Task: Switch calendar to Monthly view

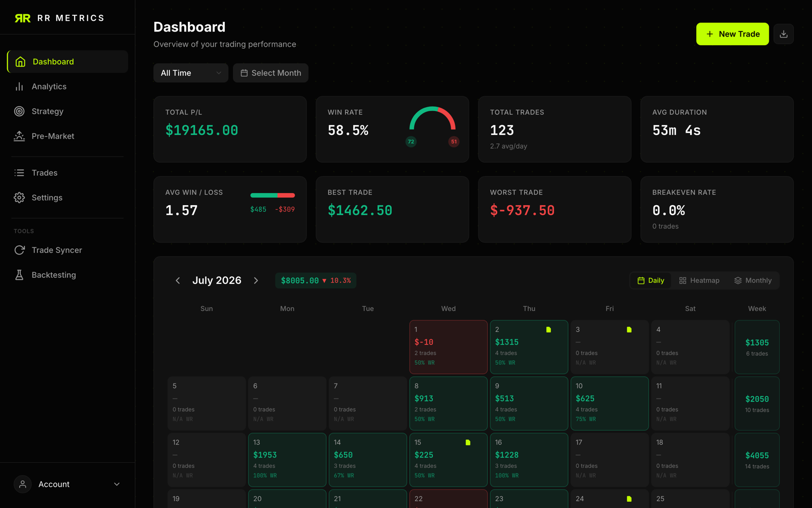Action: pyautogui.click(x=753, y=280)
